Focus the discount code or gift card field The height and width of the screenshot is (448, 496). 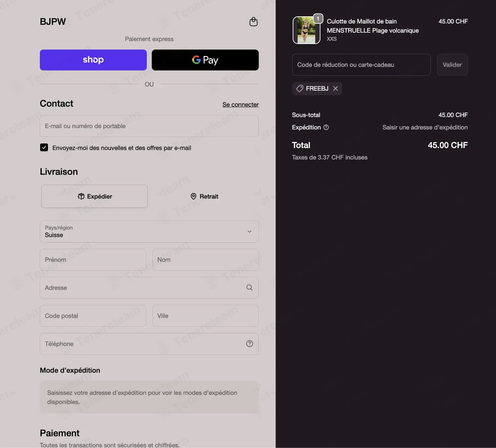(x=361, y=65)
